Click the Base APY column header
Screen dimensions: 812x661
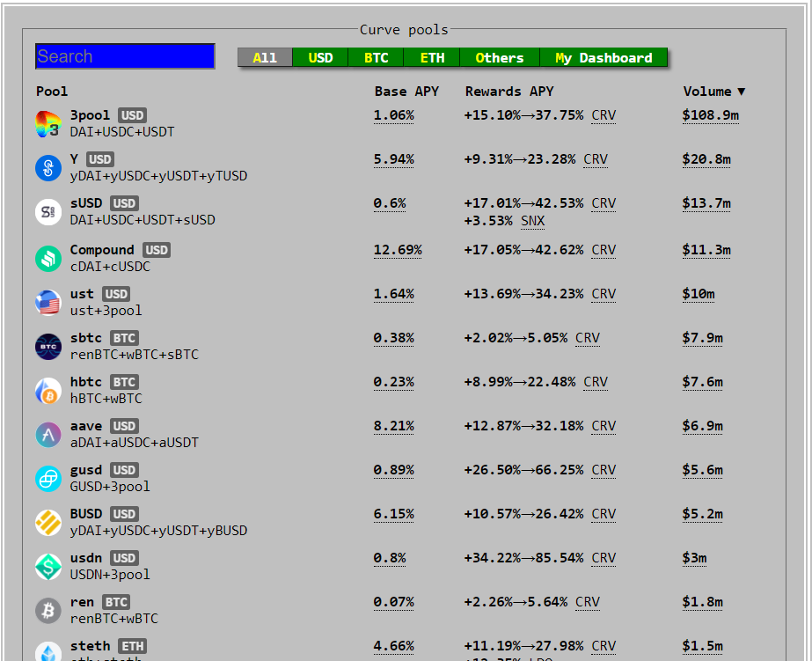tap(406, 92)
